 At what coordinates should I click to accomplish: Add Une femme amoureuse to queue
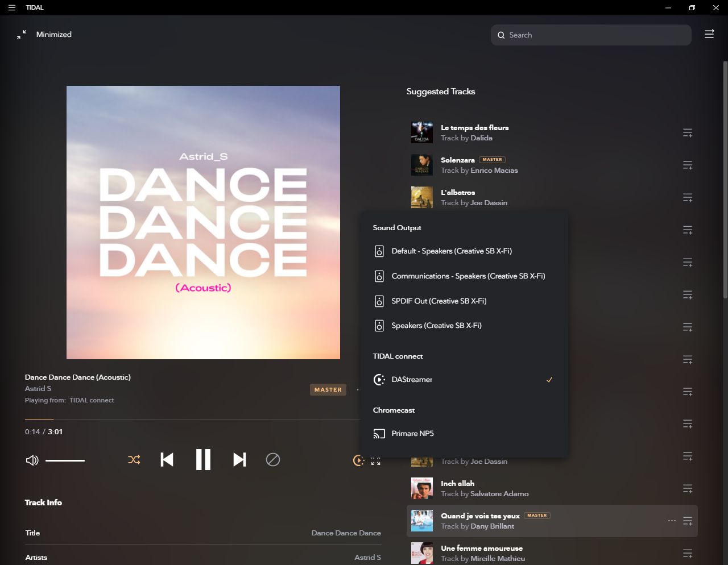688,554
